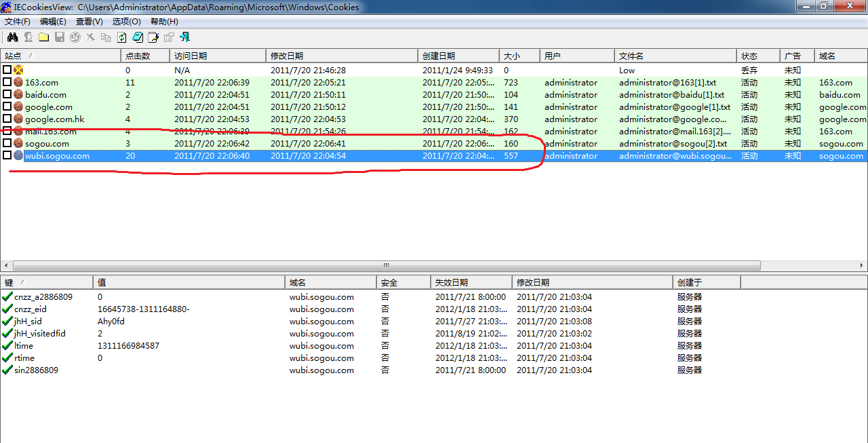Open the 帮助(H) menu
The image size is (868, 443).
164,22
